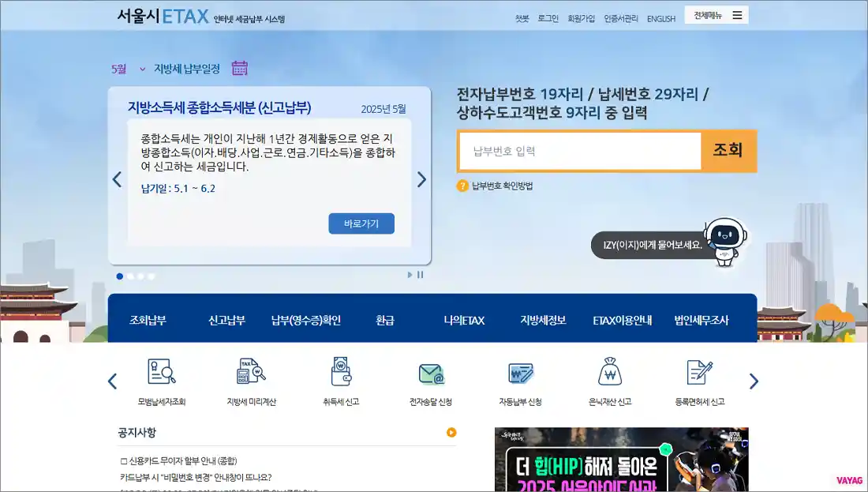Go to previous quick menu icons
This screenshot has height=492, width=868.
click(112, 381)
